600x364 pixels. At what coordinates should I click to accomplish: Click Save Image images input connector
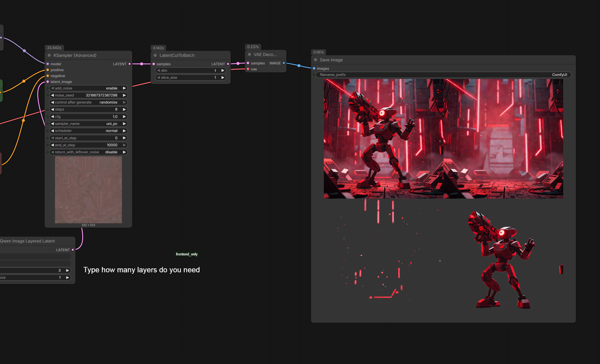click(314, 69)
